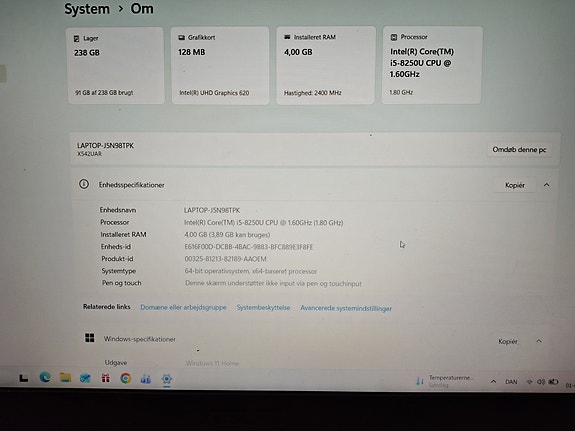This screenshot has height=431, width=575.
Task: Click the Settings gear icon in taskbar
Action: pyautogui.click(x=166, y=379)
